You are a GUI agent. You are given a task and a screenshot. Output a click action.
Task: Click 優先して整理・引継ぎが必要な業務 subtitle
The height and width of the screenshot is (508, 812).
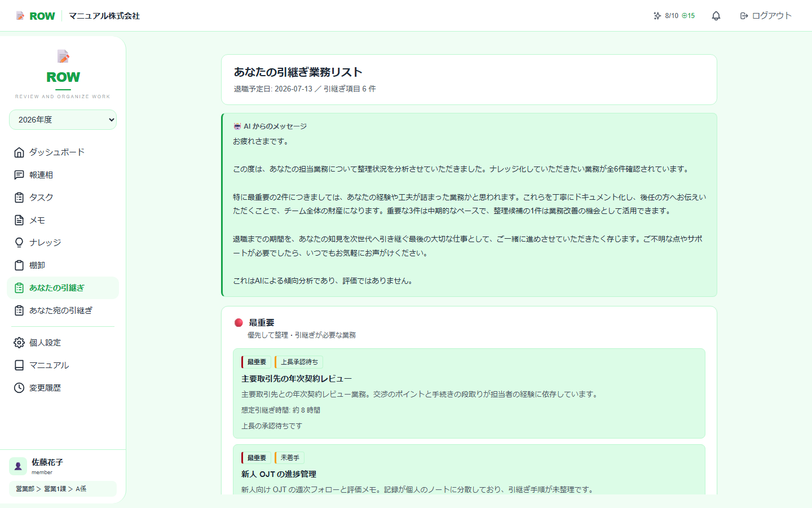[302, 335]
